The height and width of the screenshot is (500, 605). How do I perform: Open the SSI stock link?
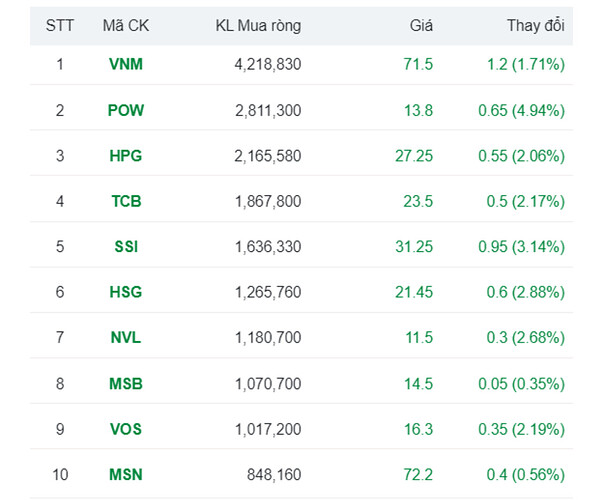126,247
